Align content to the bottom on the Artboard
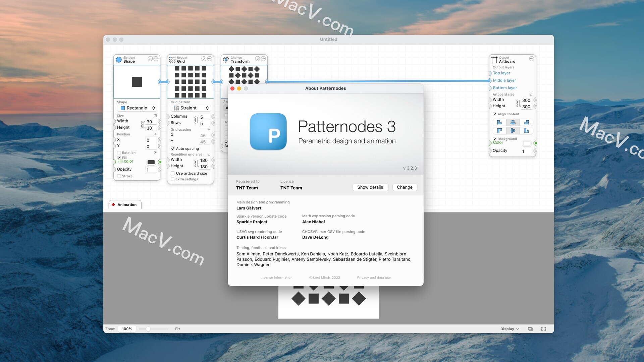Image resolution: width=644 pixels, height=362 pixels. pyautogui.click(x=526, y=131)
